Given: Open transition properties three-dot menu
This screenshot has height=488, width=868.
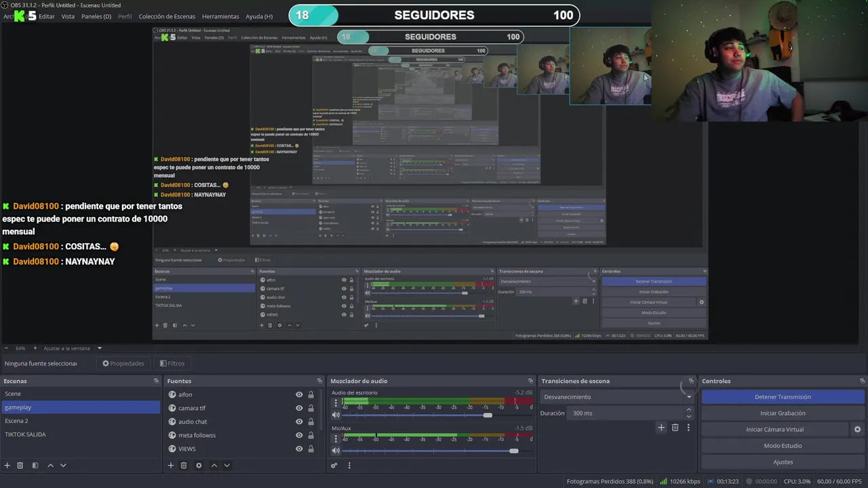Looking at the screenshot, I should click(x=688, y=428).
